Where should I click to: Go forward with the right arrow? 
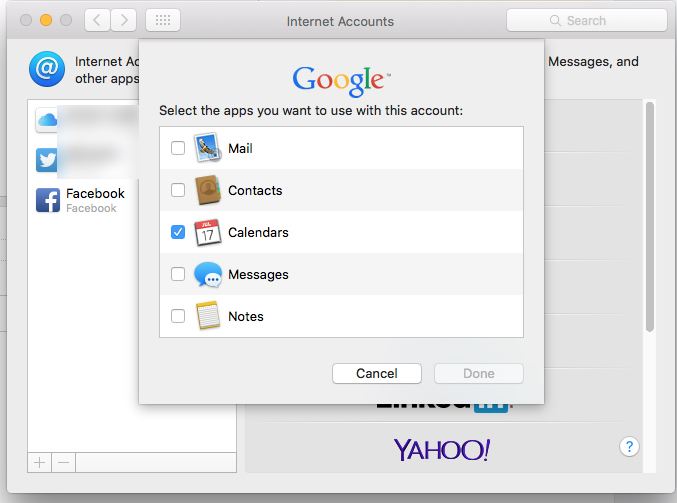click(124, 20)
